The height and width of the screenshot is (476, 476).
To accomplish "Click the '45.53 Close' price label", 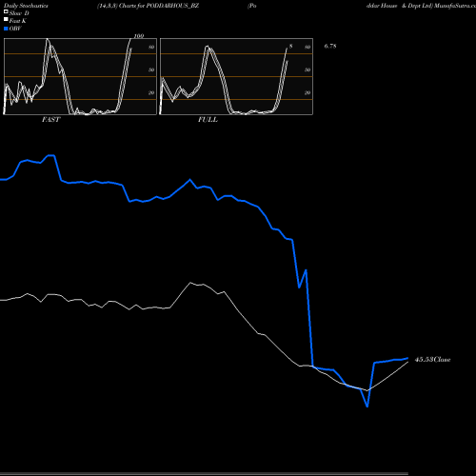I will pos(432,360).
